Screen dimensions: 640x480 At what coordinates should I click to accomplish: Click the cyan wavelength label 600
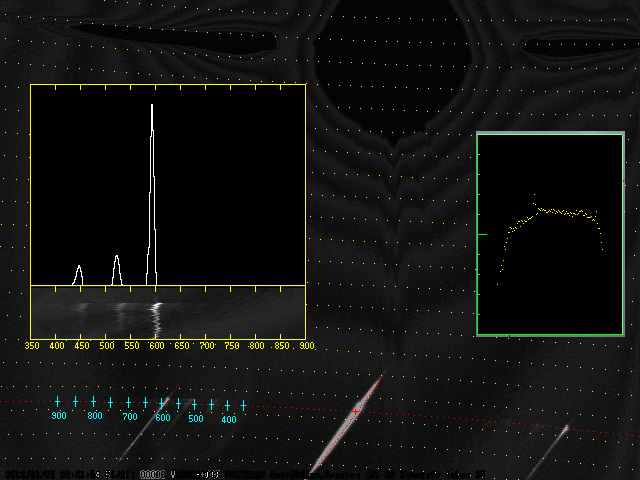pos(163,418)
